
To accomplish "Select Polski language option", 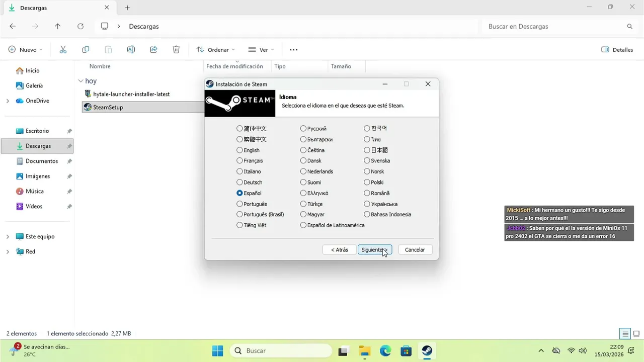I will point(367,183).
